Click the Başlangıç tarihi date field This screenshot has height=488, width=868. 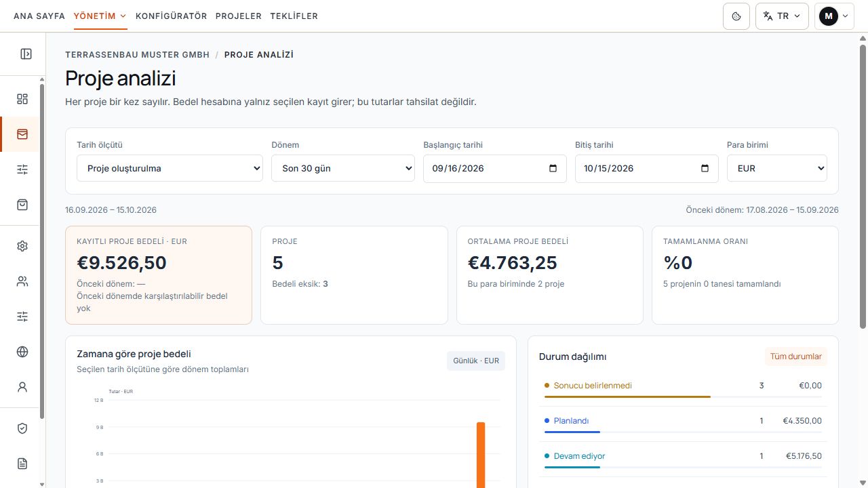495,169
